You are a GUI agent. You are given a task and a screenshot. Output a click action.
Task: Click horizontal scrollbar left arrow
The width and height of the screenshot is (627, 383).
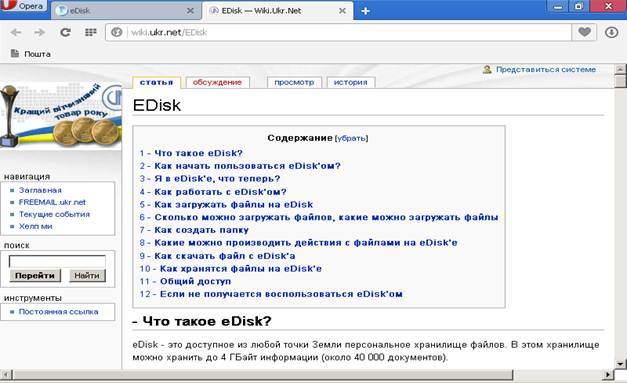point(6,375)
